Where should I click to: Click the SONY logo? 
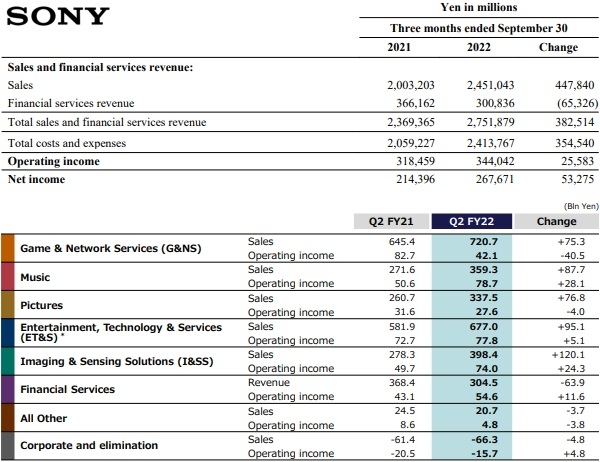pyautogui.click(x=58, y=16)
